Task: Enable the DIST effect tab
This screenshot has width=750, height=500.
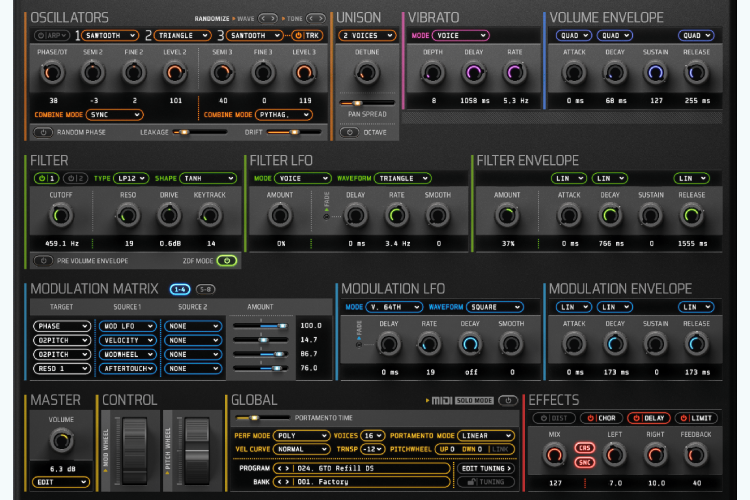Action: pyautogui.click(x=554, y=418)
